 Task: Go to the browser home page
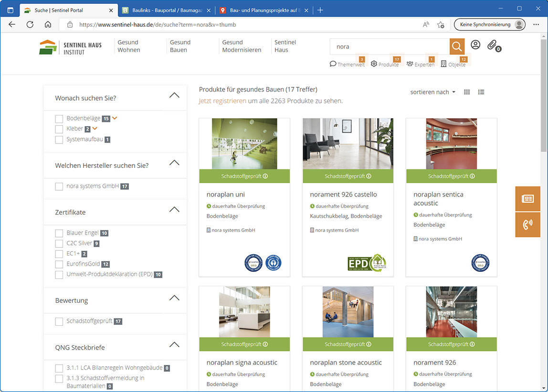click(x=48, y=24)
